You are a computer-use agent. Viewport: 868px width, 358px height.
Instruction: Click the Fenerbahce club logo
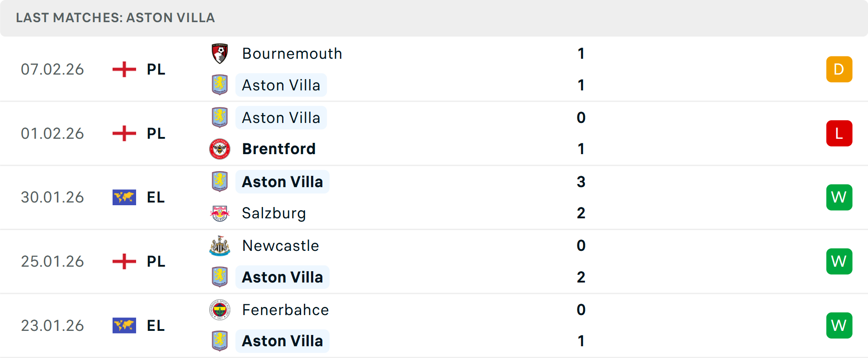tap(220, 310)
